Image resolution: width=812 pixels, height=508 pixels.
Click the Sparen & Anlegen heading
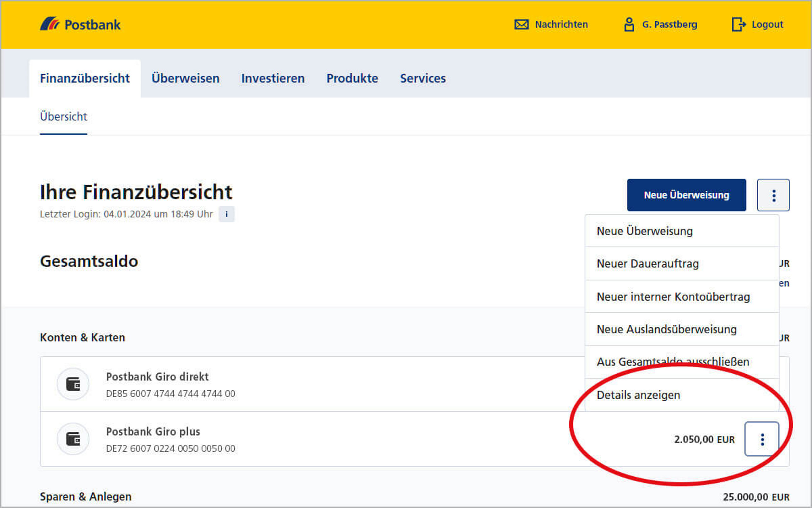[86, 497]
